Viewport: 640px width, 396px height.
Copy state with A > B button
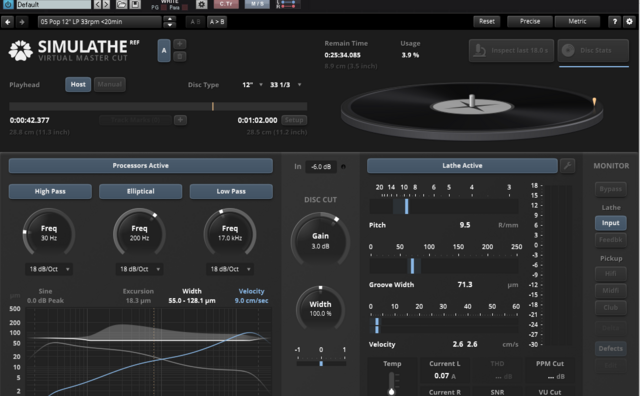tap(217, 22)
